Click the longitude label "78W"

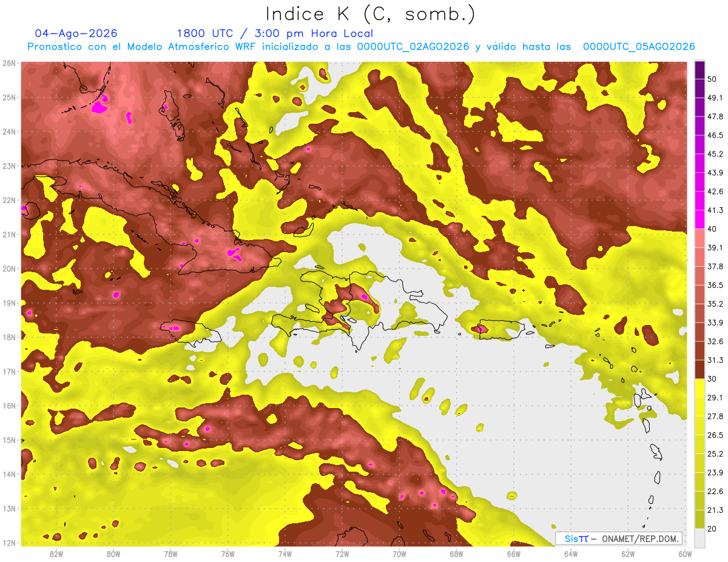tap(170, 554)
